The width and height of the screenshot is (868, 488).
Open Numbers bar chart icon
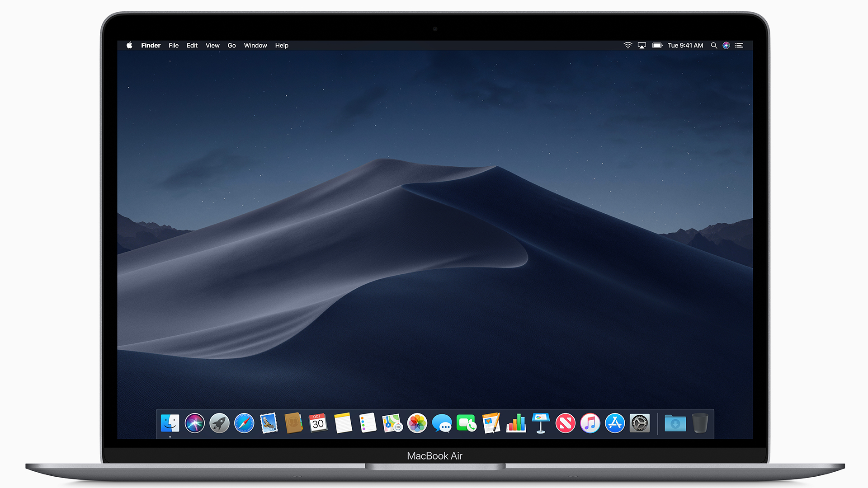click(x=516, y=423)
